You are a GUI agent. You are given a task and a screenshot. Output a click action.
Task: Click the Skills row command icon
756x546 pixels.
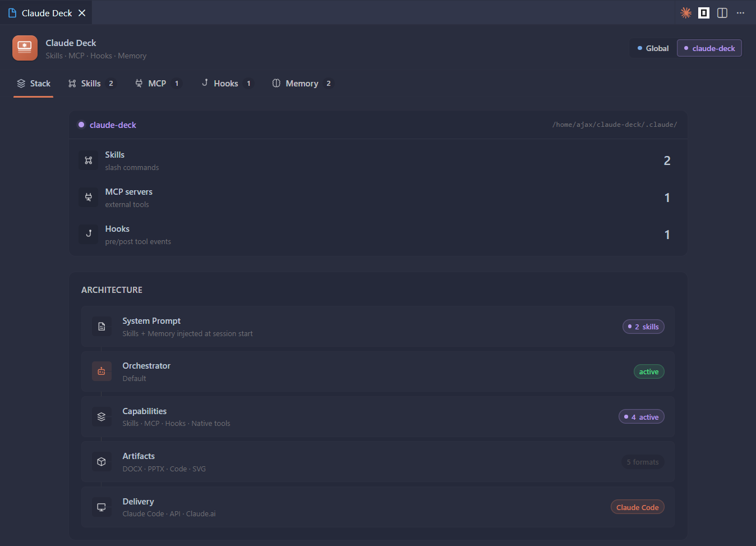coord(89,160)
